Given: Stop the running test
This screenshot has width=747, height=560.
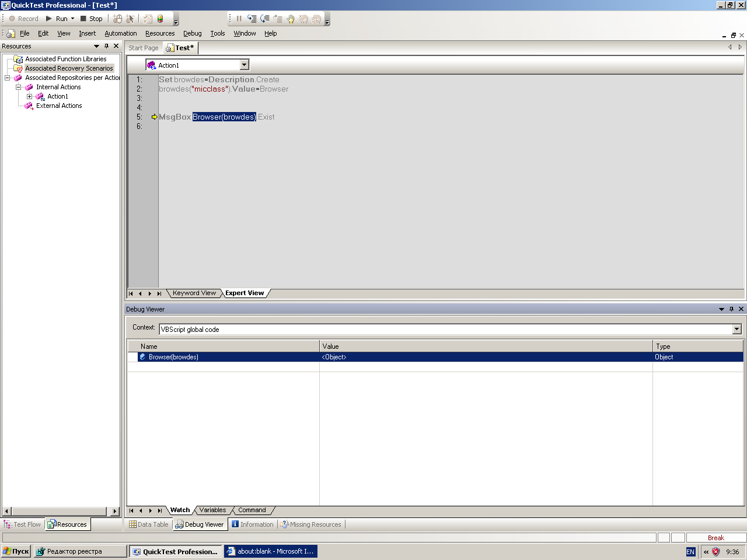Looking at the screenshot, I should pyautogui.click(x=91, y=19).
